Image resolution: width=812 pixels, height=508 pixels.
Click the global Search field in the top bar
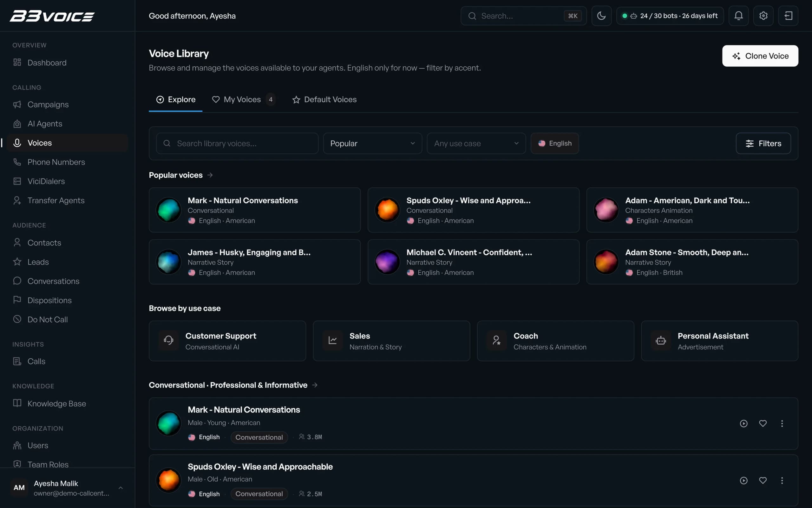coord(523,16)
